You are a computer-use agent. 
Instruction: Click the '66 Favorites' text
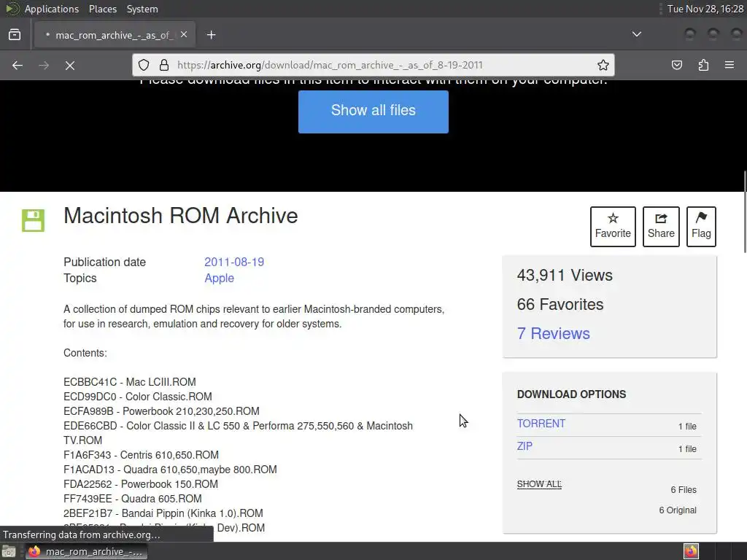560,304
